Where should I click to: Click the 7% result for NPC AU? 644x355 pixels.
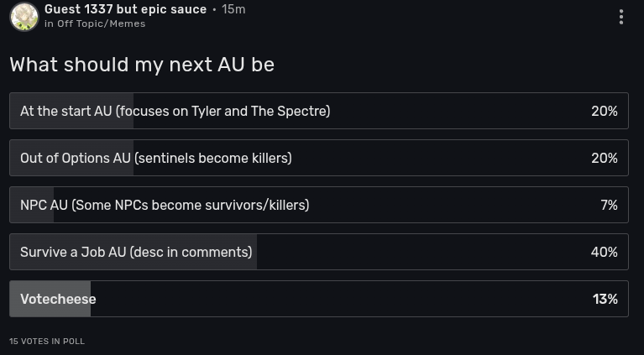[x=609, y=205]
